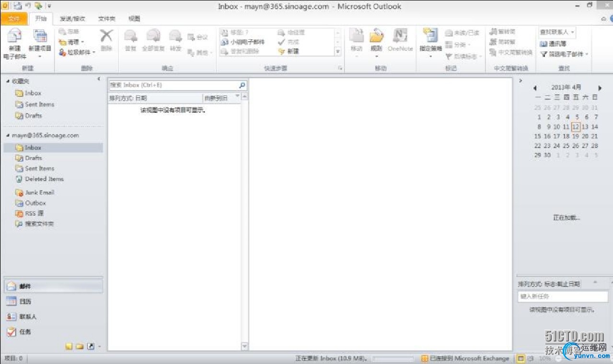Open the 联系人 (Contacts) navigation button
Screen dimensions: 613x364
[x=53, y=317]
